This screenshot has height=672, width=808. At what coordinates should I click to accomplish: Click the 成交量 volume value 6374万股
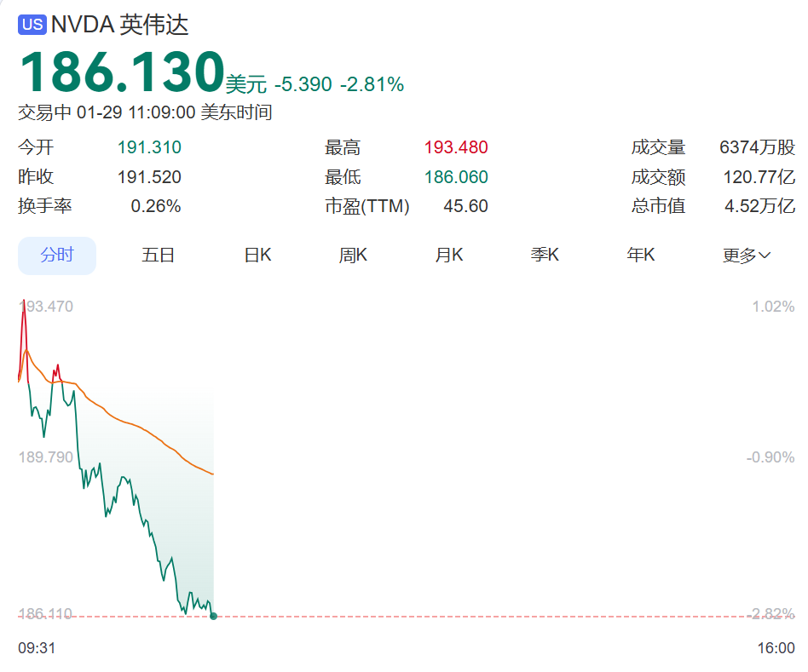click(x=757, y=147)
